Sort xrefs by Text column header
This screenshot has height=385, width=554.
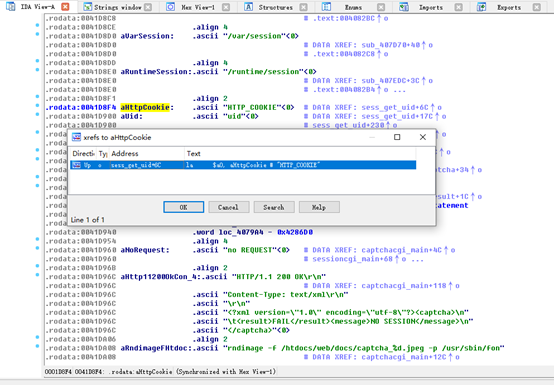pos(300,153)
